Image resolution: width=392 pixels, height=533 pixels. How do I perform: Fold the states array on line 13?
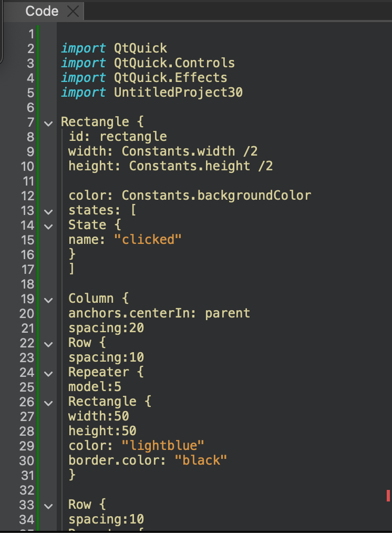pyautogui.click(x=48, y=212)
